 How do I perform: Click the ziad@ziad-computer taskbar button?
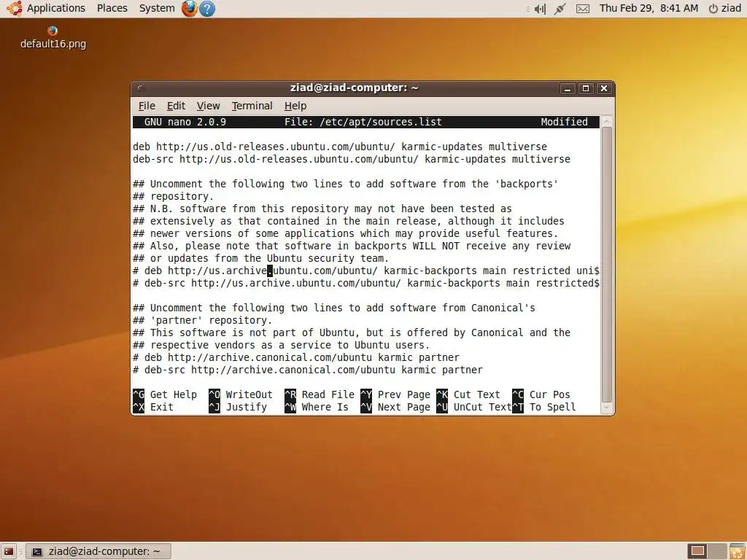point(98,551)
